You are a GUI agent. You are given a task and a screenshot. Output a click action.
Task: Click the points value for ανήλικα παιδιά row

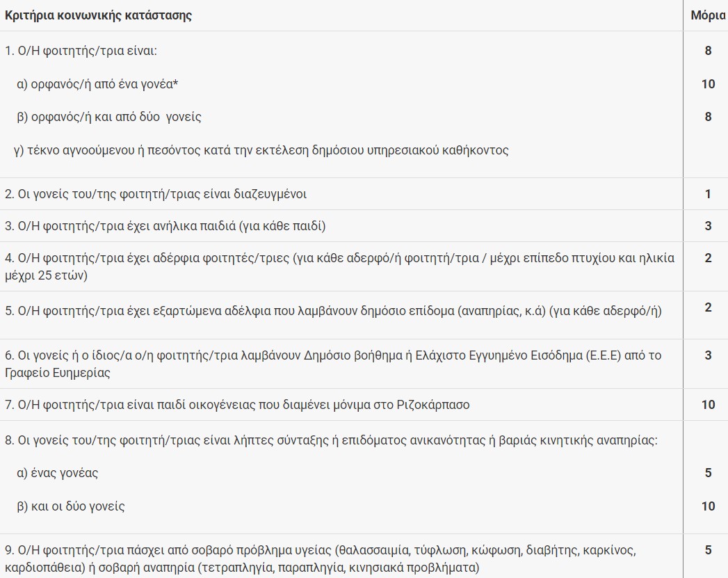708,226
